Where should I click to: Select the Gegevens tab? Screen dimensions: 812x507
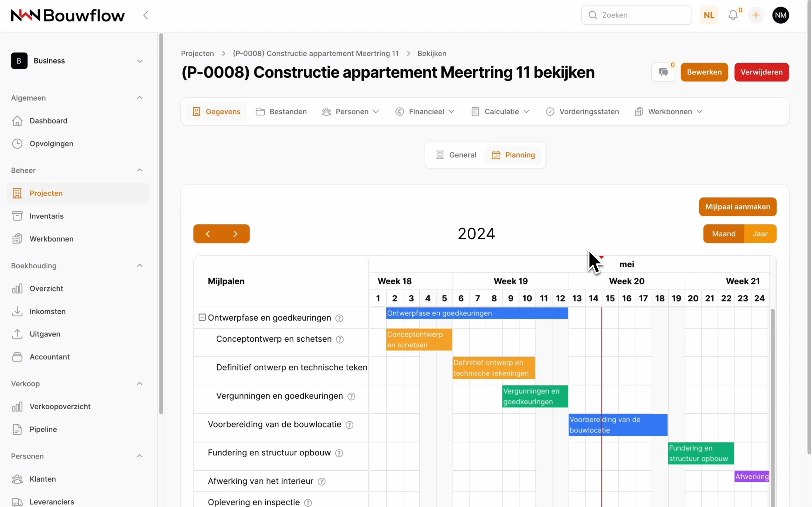(x=217, y=112)
